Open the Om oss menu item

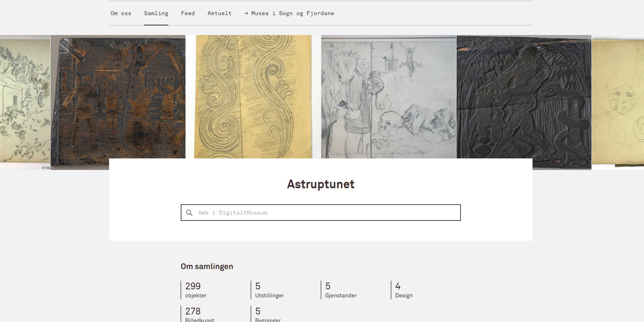[x=121, y=14]
